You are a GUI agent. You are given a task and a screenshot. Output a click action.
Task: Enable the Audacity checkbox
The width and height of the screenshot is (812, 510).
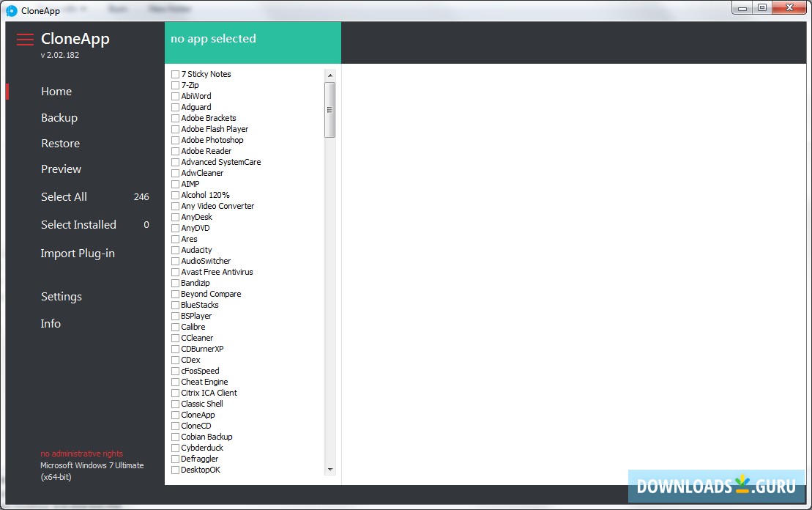[175, 251]
